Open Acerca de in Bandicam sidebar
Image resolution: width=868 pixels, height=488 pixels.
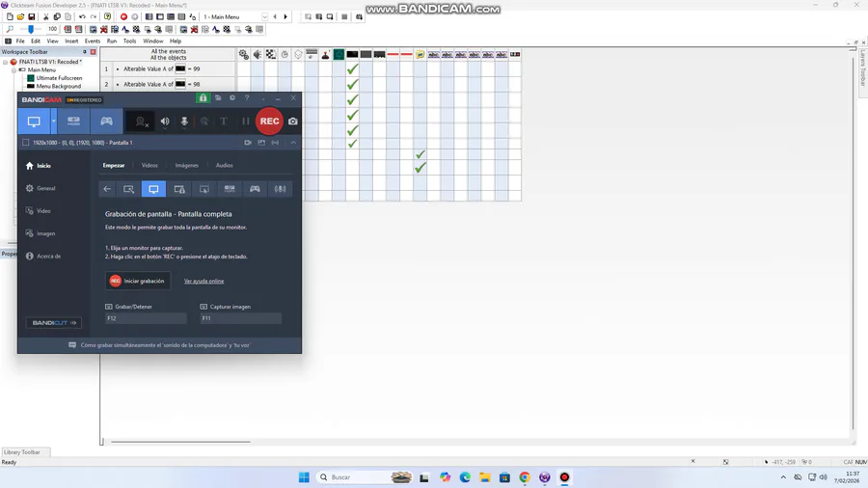43,257
